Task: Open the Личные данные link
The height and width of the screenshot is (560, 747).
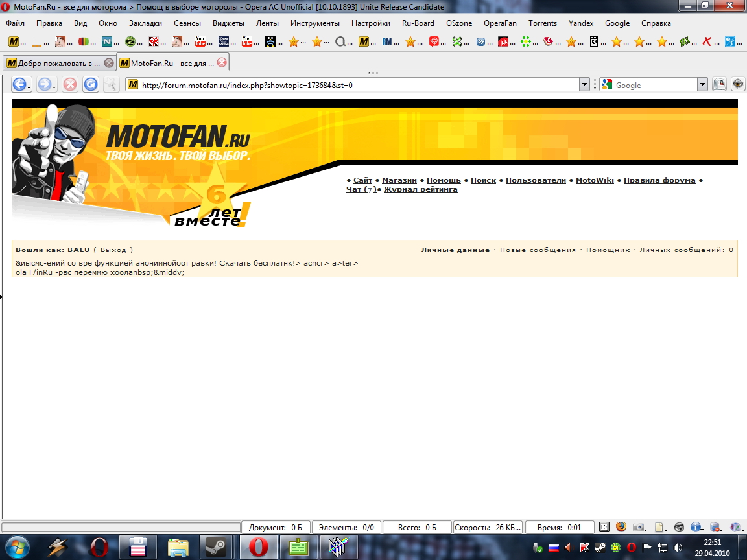Action: tap(455, 250)
